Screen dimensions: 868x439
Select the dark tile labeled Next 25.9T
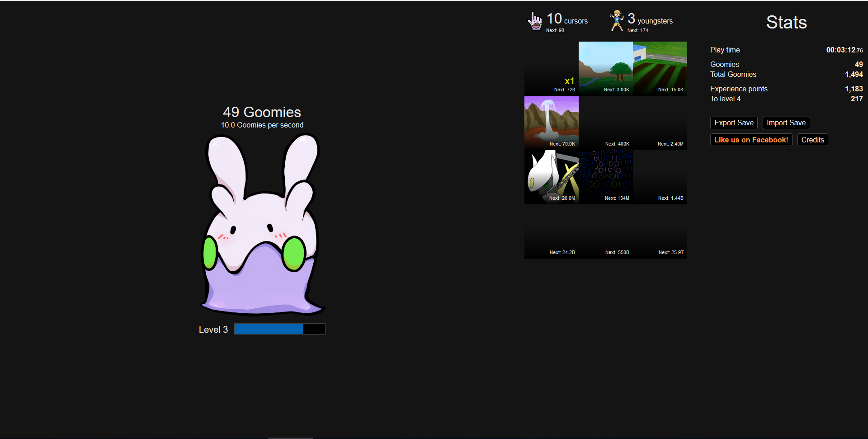pos(660,231)
